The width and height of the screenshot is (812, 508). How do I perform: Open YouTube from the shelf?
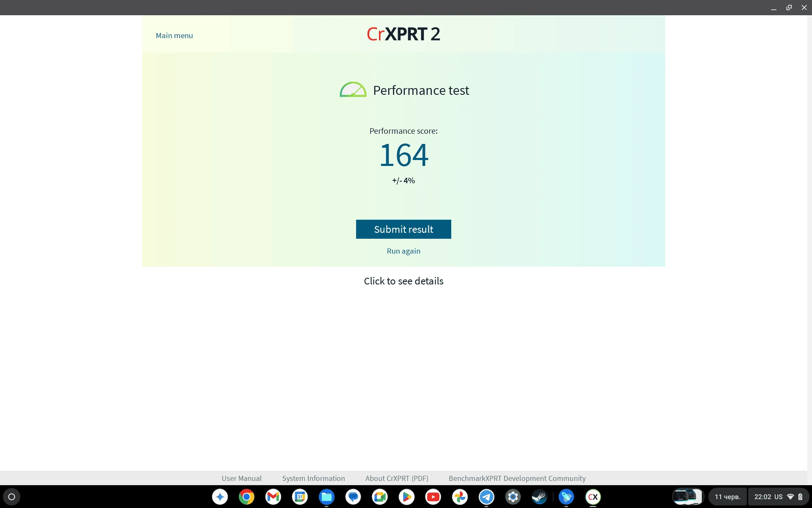[433, 497]
